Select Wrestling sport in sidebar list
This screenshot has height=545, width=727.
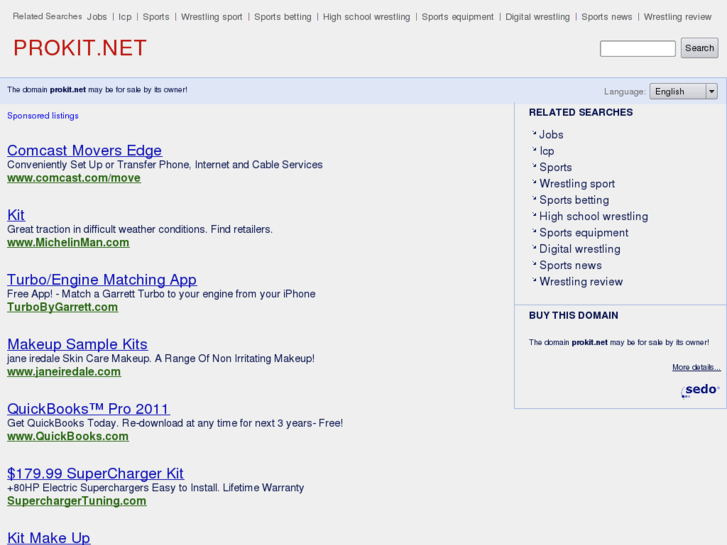577,184
